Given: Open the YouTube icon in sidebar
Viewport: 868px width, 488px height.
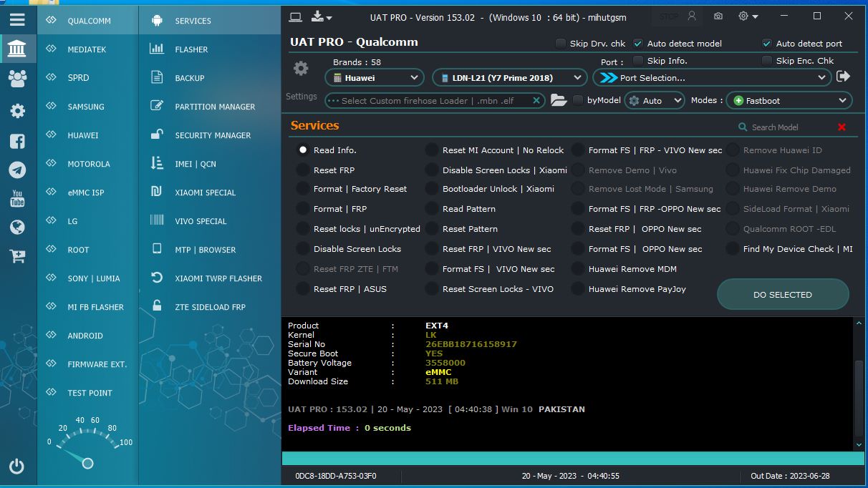Looking at the screenshot, I should coord(17,198).
